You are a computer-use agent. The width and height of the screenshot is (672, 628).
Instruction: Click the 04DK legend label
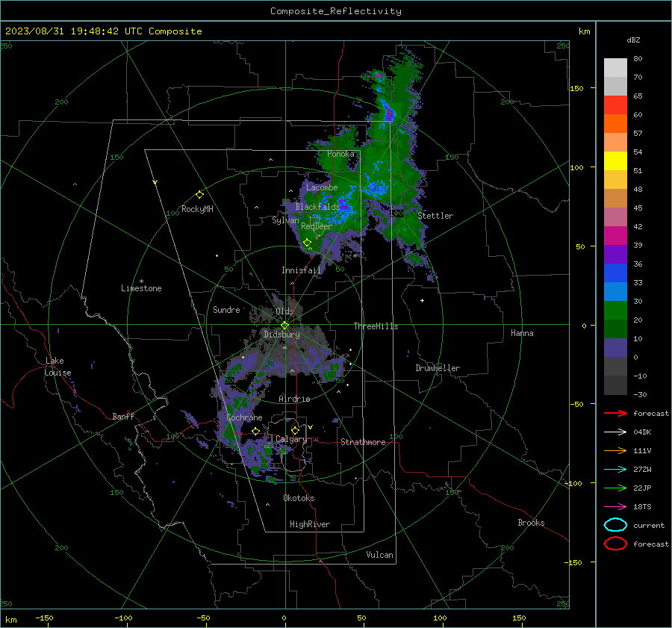tap(642, 432)
